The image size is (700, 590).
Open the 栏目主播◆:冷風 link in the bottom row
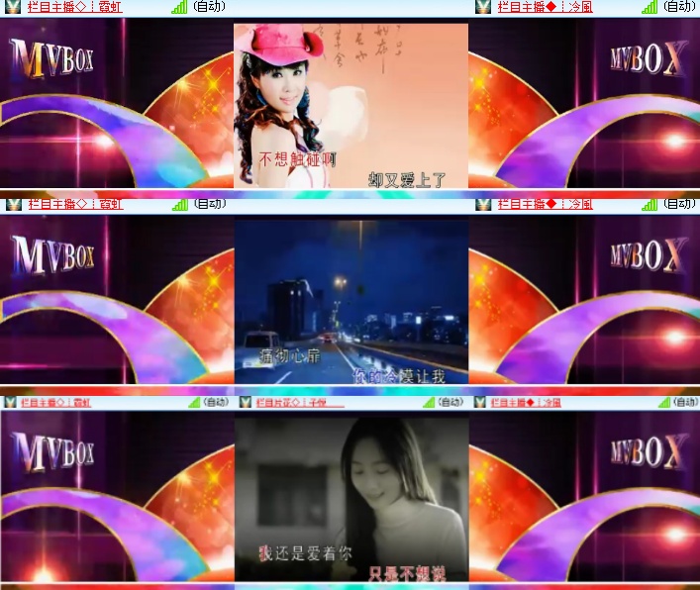[x=526, y=403]
